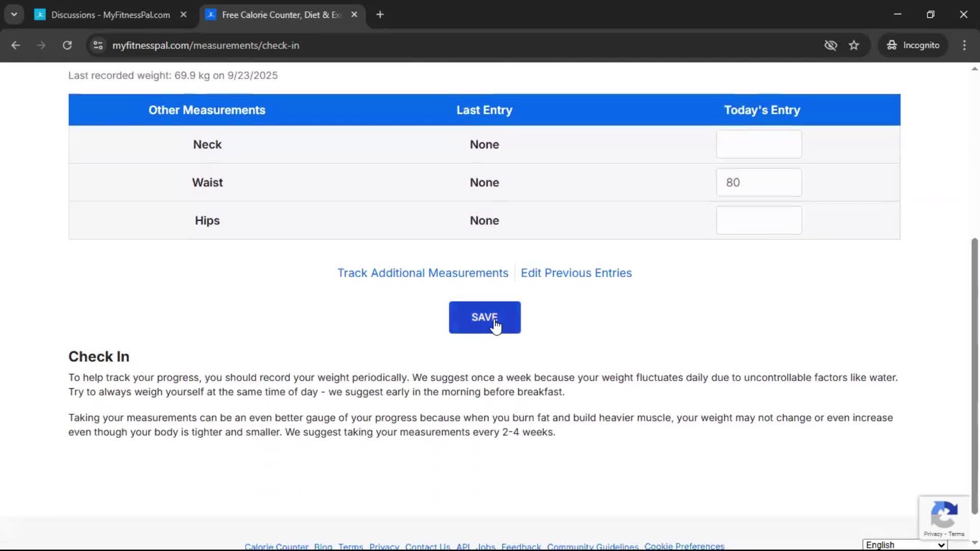This screenshot has height=551, width=980.
Task: Open reCAPTCHA Terms link
Action: tap(957, 534)
